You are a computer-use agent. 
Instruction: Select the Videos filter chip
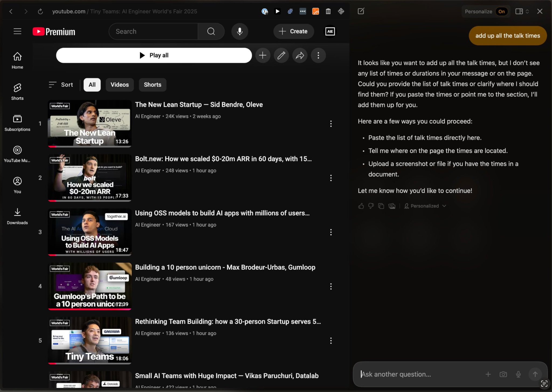120,85
